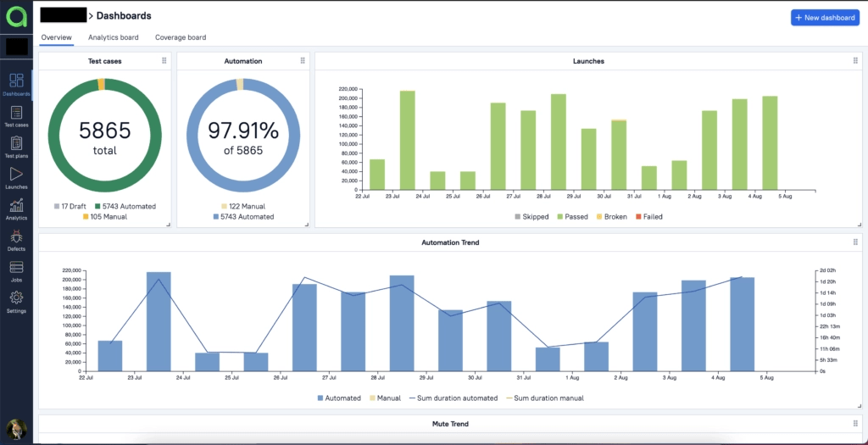Open Settings gear in sidebar
This screenshot has height=445, width=868.
[16, 302]
